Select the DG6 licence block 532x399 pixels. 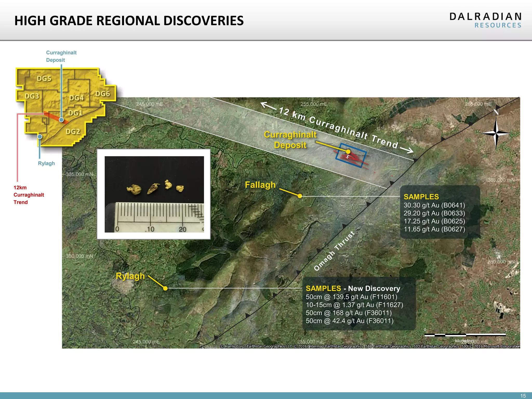point(103,94)
